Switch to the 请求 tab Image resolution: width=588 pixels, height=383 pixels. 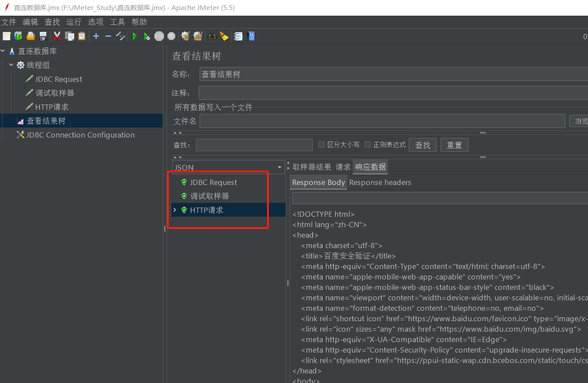pyautogui.click(x=343, y=167)
